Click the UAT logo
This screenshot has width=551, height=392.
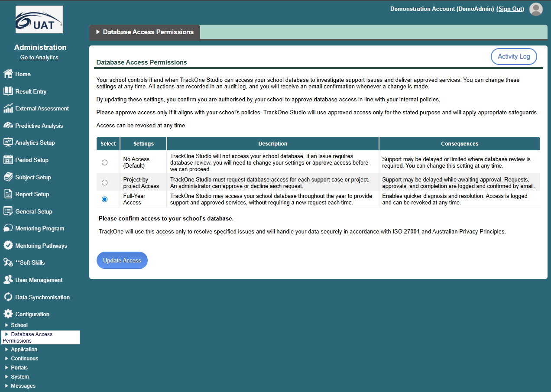pyautogui.click(x=39, y=19)
